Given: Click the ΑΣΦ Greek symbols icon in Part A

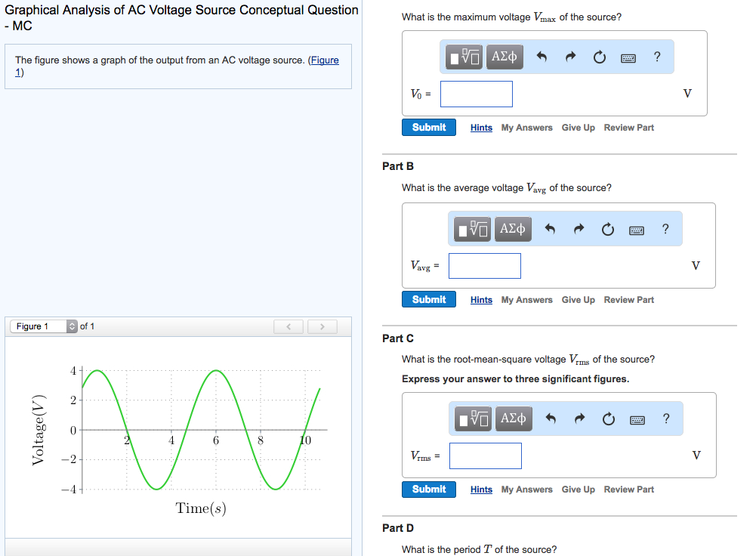Looking at the screenshot, I should pos(504,56).
